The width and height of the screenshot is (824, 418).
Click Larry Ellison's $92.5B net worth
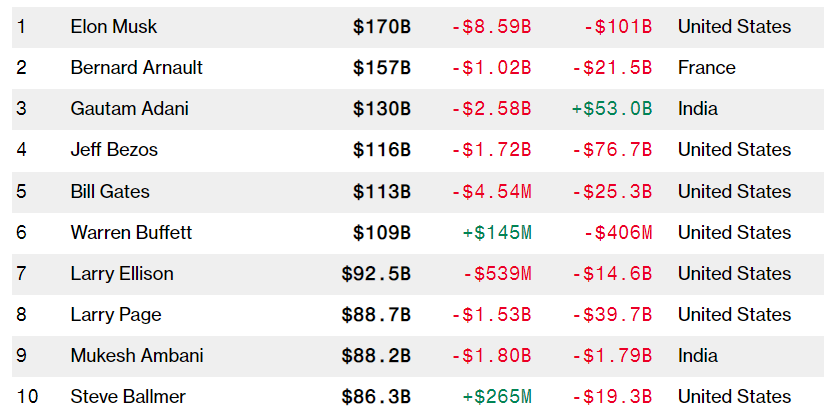click(x=375, y=273)
